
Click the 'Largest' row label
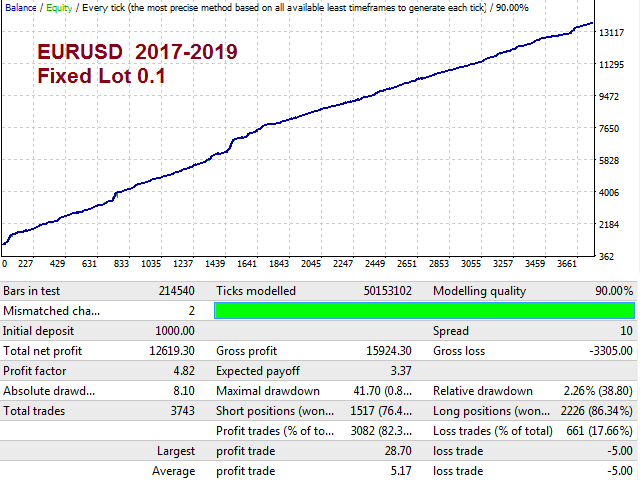click(x=176, y=451)
